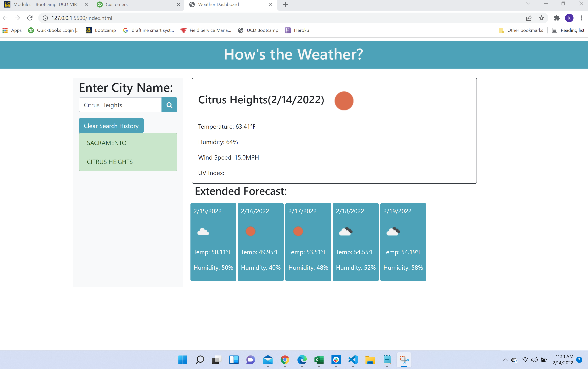Open the Heroku bookmark
Image resolution: width=588 pixels, height=369 pixels.
[x=297, y=30]
